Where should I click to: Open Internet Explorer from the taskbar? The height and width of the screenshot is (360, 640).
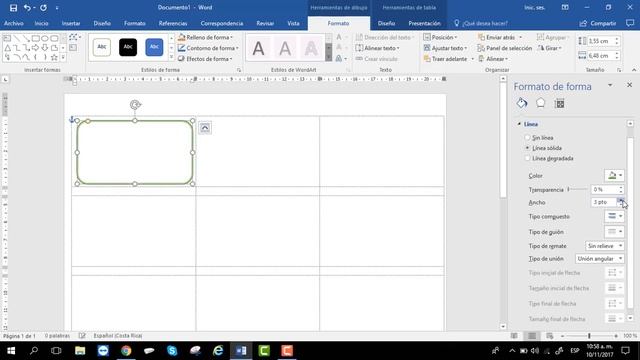coord(218,351)
